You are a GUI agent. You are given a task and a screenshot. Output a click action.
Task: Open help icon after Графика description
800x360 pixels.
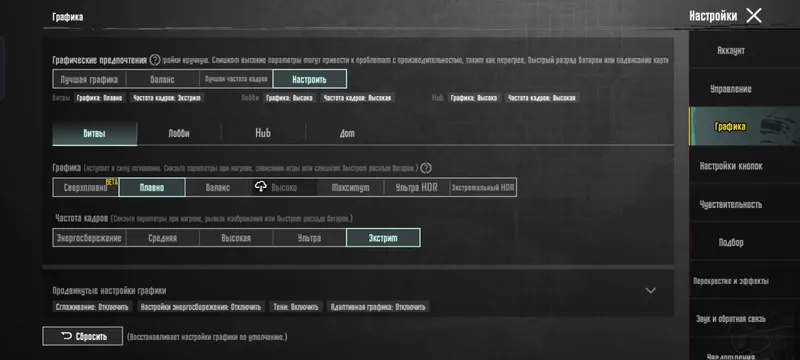[426, 168]
